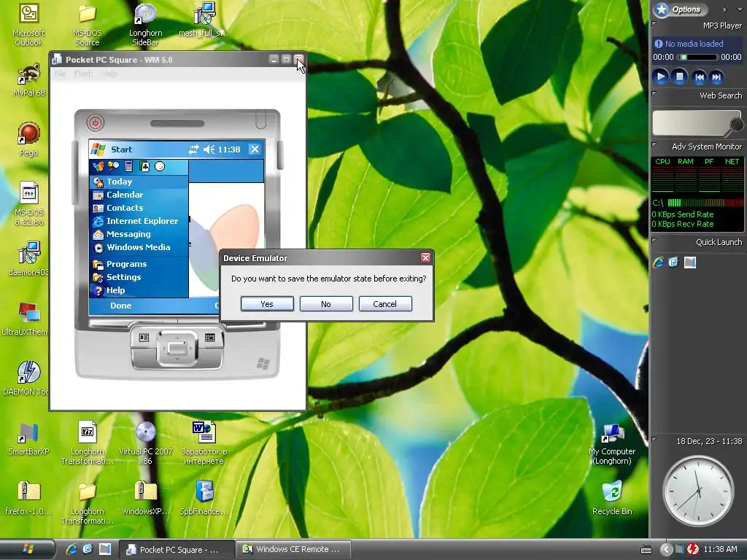Viewport: 747px width, 560px height.
Task: Open the Flash menu in Pocket PC window
Action: tap(83, 74)
